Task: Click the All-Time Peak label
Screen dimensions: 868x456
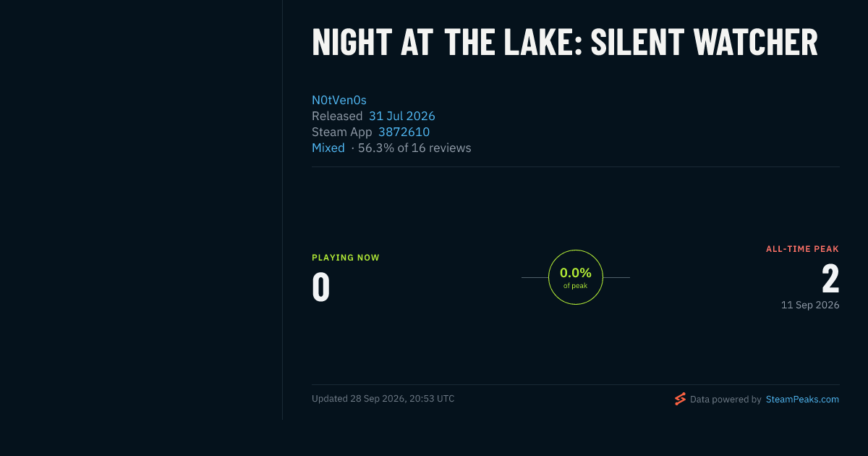Action: click(x=803, y=249)
